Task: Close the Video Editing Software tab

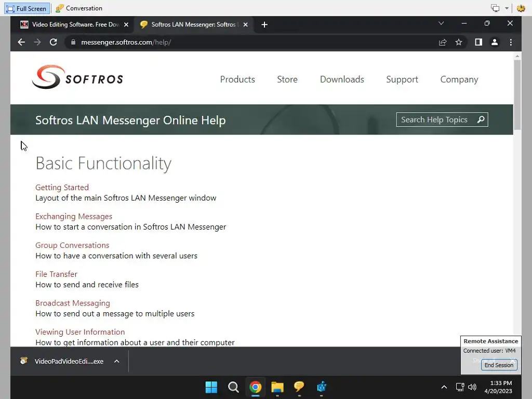Action: [x=126, y=24]
